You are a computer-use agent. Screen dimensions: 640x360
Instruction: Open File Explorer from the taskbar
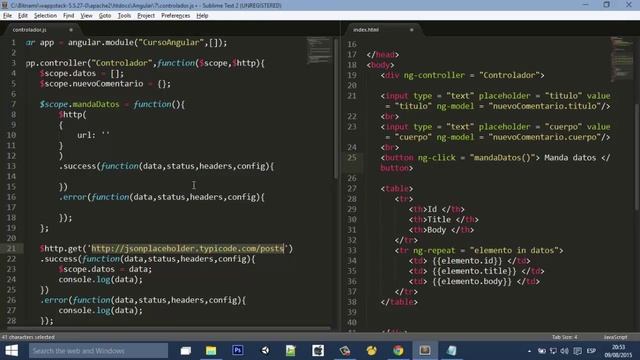[211, 351]
